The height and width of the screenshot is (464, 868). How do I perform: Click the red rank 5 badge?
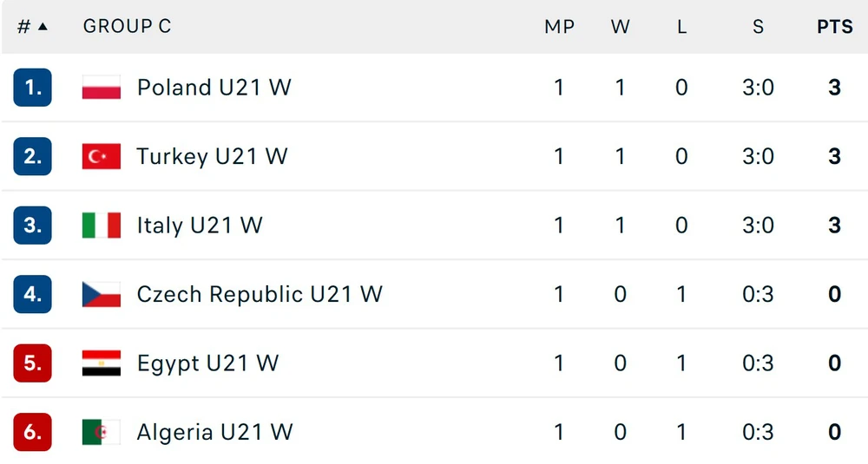[x=33, y=363]
